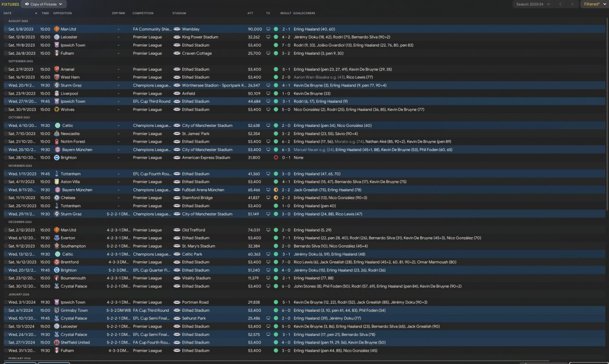Toggle the check circle for Sat, 4/11/2023 fixture
609x364 pixels.
pyautogui.click(x=6, y=182)
